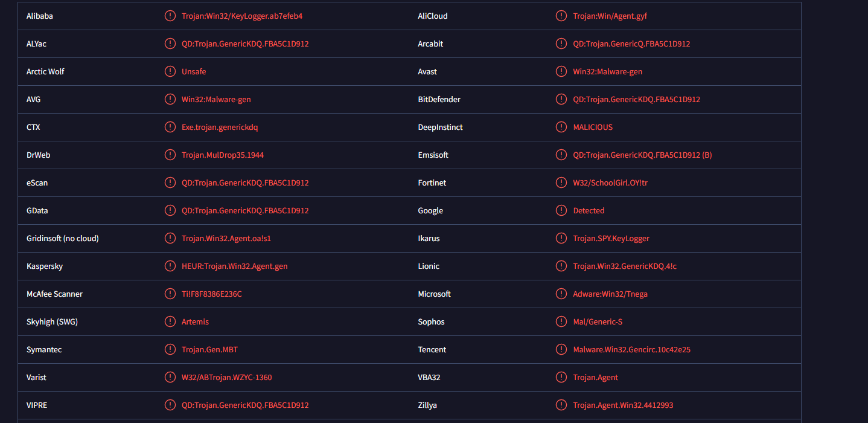
Task: Click Trojan.Win32.Agent.oa!s1 detection text
Action: click(226, 238)
